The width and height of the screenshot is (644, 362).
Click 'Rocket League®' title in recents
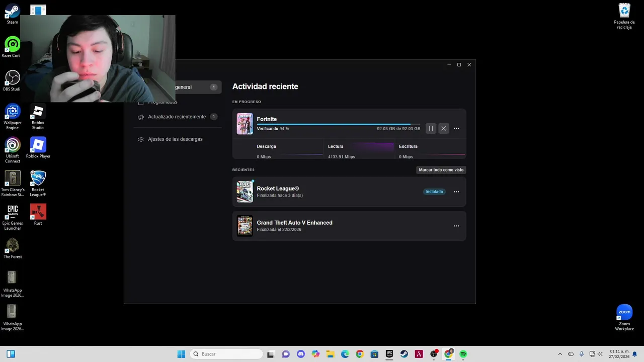pyautogui.click(x=278, y=189)
